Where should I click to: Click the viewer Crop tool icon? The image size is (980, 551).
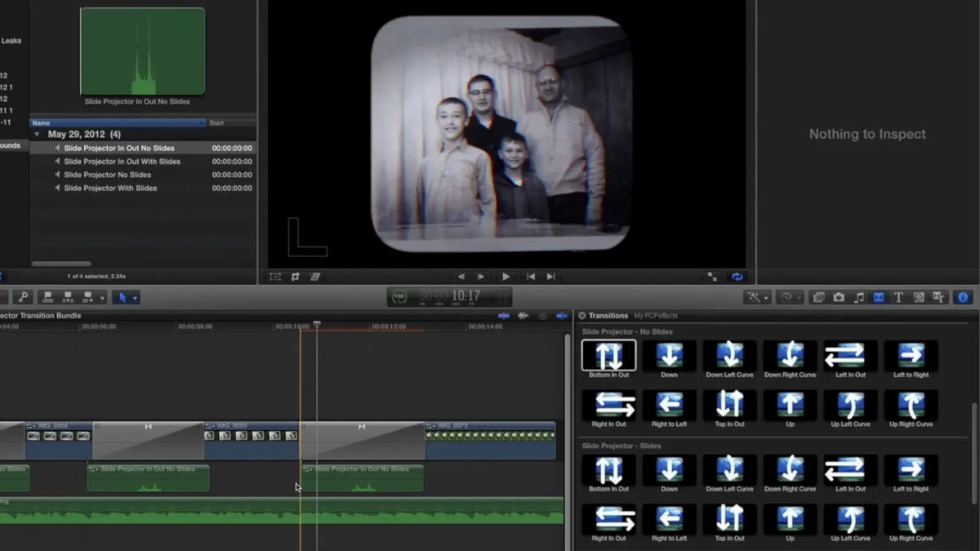click(x=295, y=277)
